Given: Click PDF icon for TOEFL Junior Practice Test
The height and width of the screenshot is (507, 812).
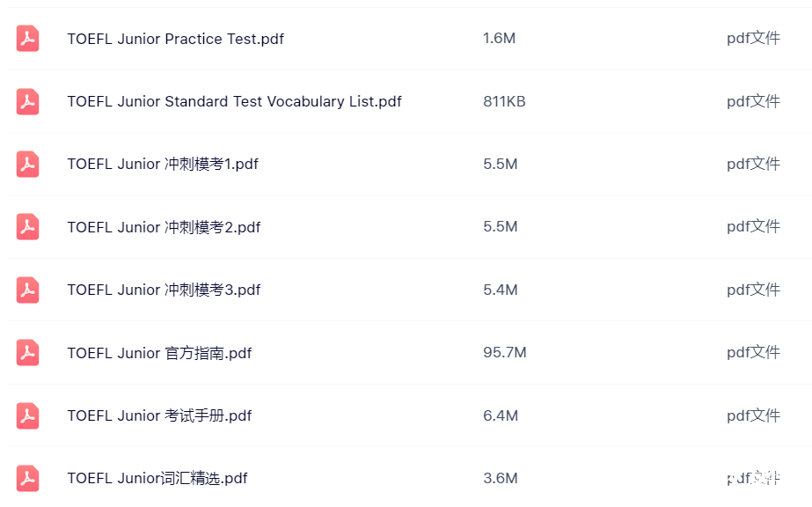Looking at the screenshot, I should coord(27,39).
